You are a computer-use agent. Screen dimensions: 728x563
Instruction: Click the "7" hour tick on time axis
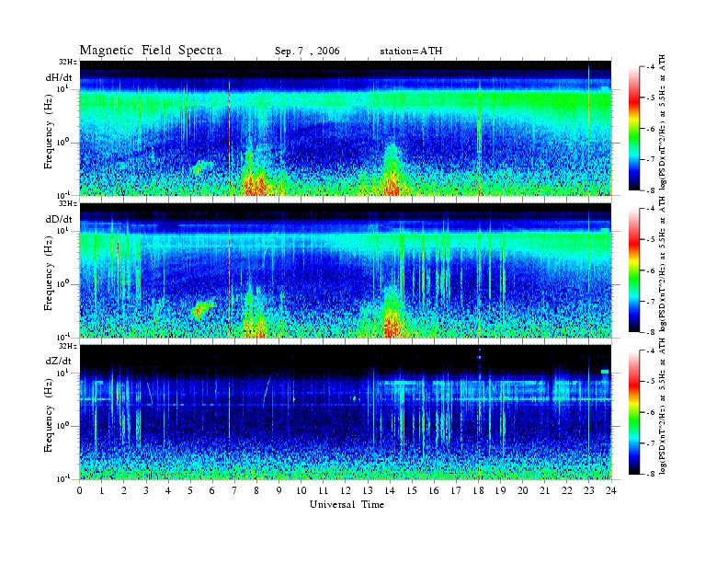click(234, 491)
